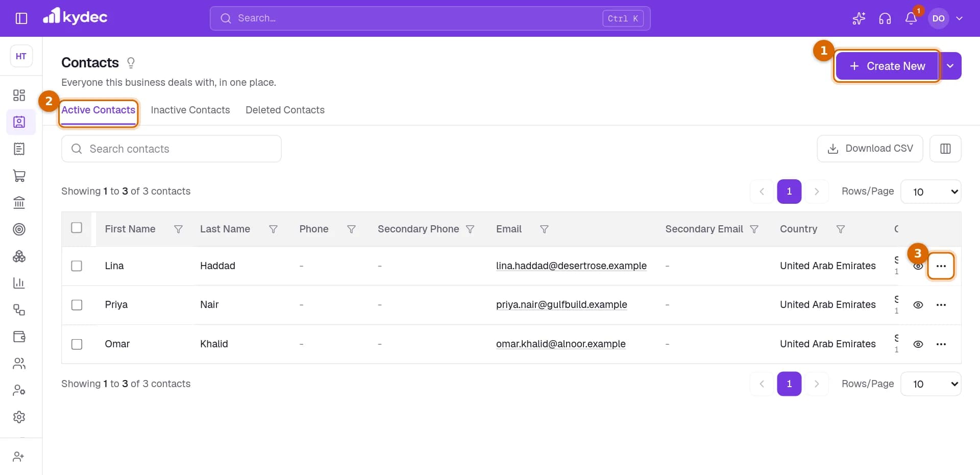This screenshot has height=475, width=980.
Task: Download the contacts as CSV
Action: click(x=870, y=149)
